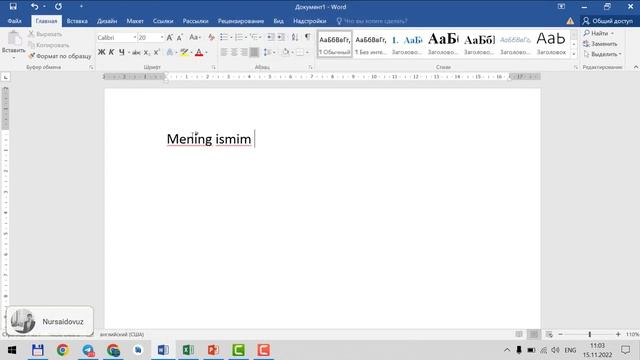Align text to the left
640x360 pixels.
click(224, 52)
